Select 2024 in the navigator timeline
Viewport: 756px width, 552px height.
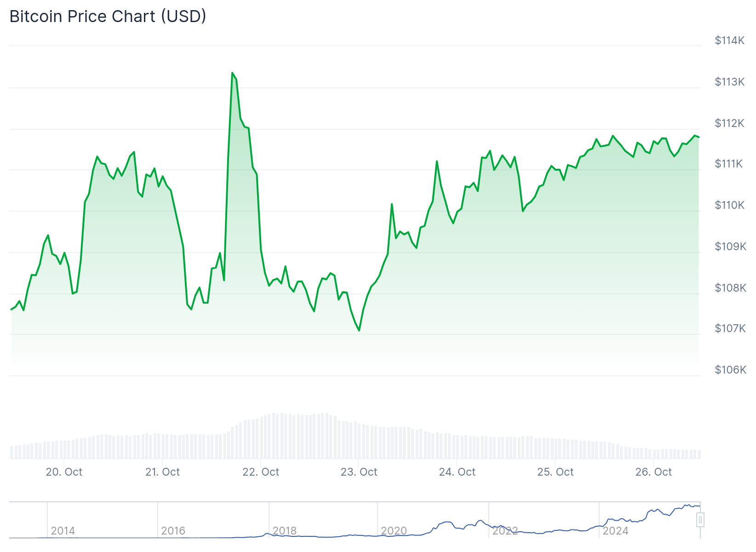point(615,531)
